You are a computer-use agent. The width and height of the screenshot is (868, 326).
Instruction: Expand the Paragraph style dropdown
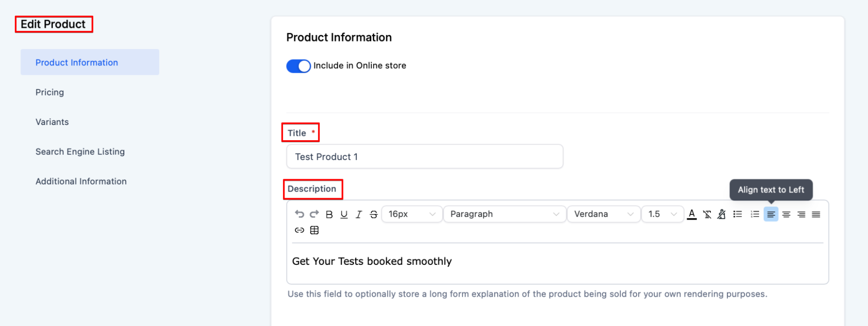tap(504, 214)
